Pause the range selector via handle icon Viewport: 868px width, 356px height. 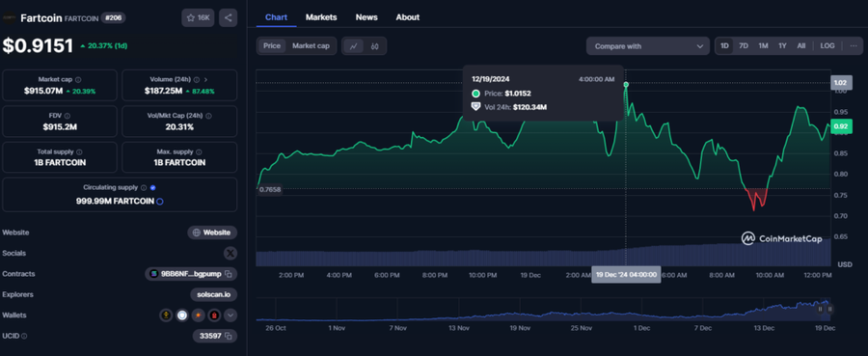[821, 309]
